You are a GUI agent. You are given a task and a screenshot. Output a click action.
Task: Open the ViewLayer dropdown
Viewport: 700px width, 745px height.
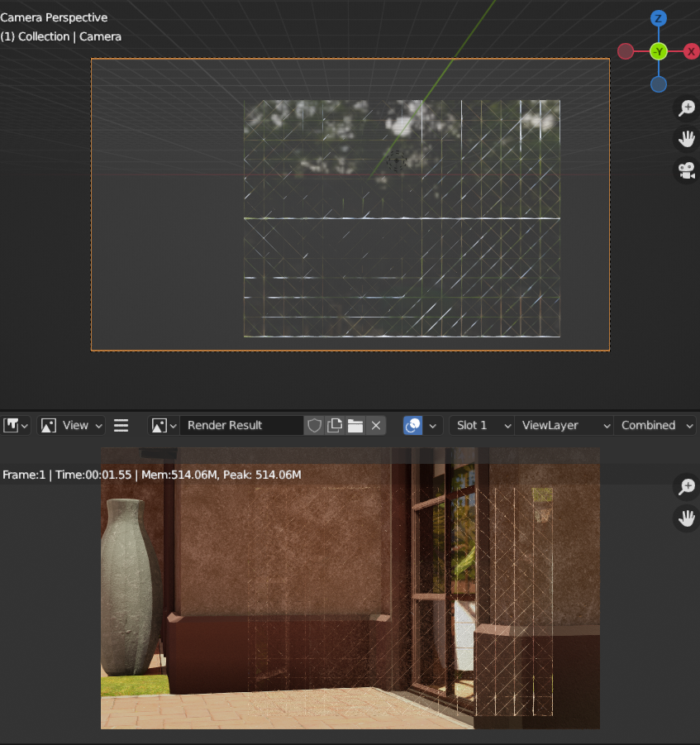(564, 425)
